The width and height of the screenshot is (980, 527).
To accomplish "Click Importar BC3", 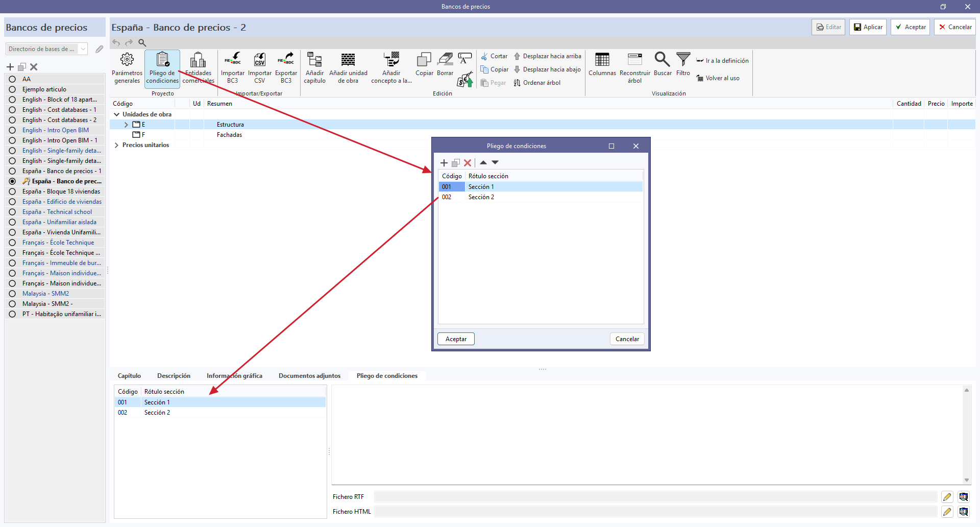I will pyautogui.click(x=233, y=68).
